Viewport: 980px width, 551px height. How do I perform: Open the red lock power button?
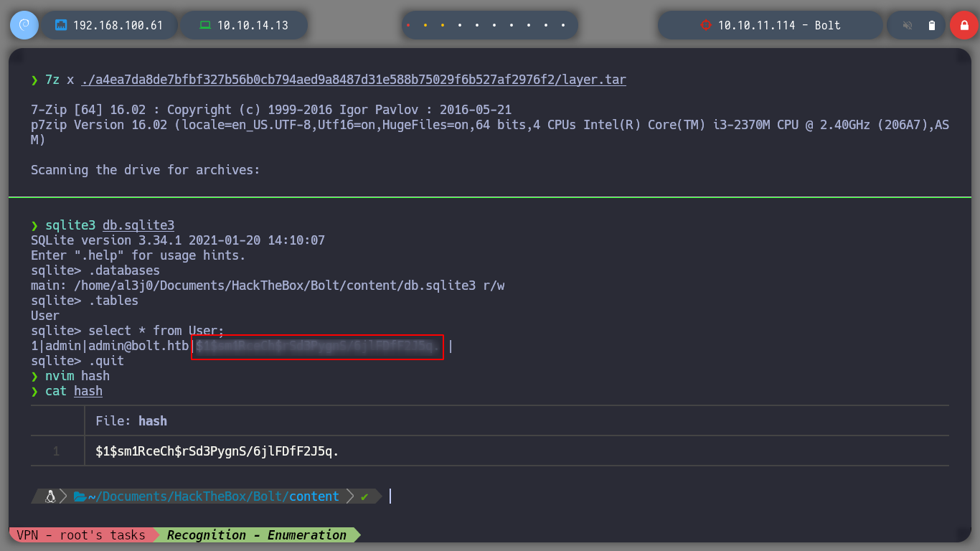click(x=963, y=25)
